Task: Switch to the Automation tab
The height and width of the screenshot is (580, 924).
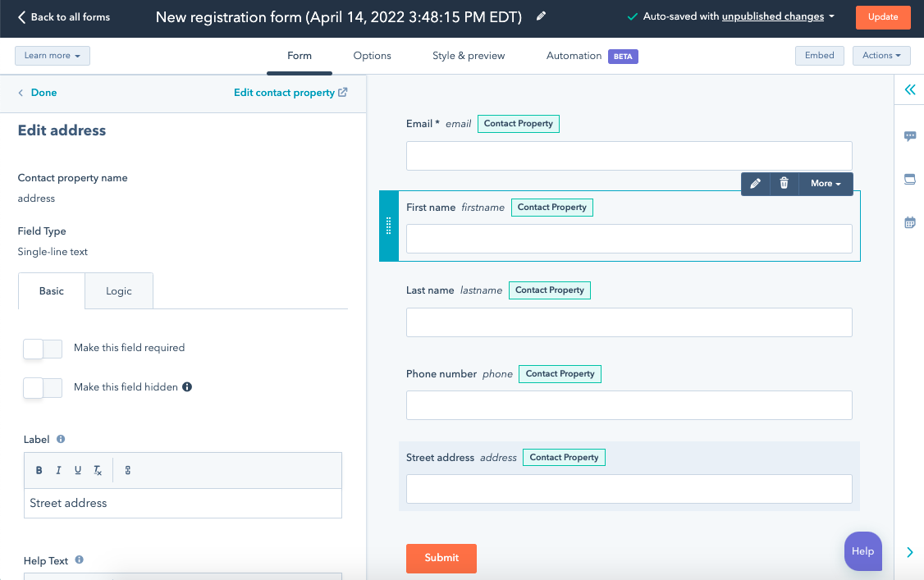Action: tap(574, 56)
